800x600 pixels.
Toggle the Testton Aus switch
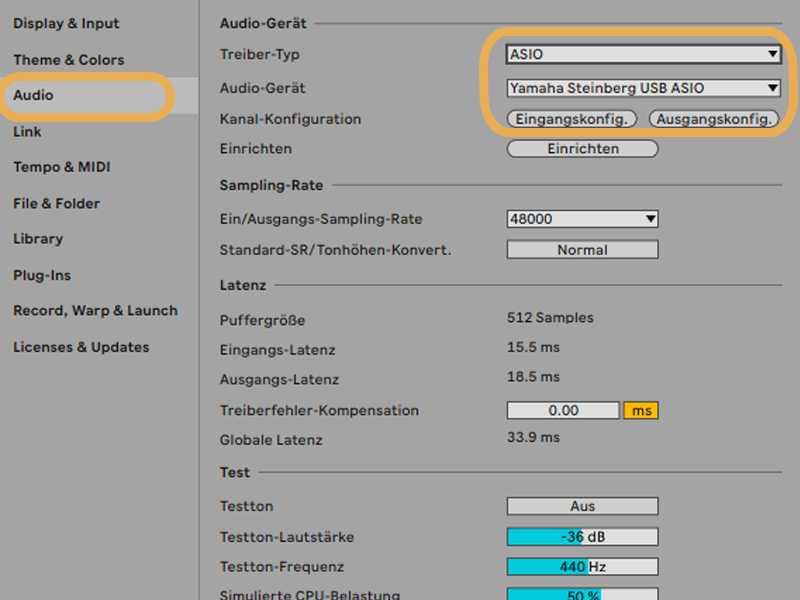582,506
